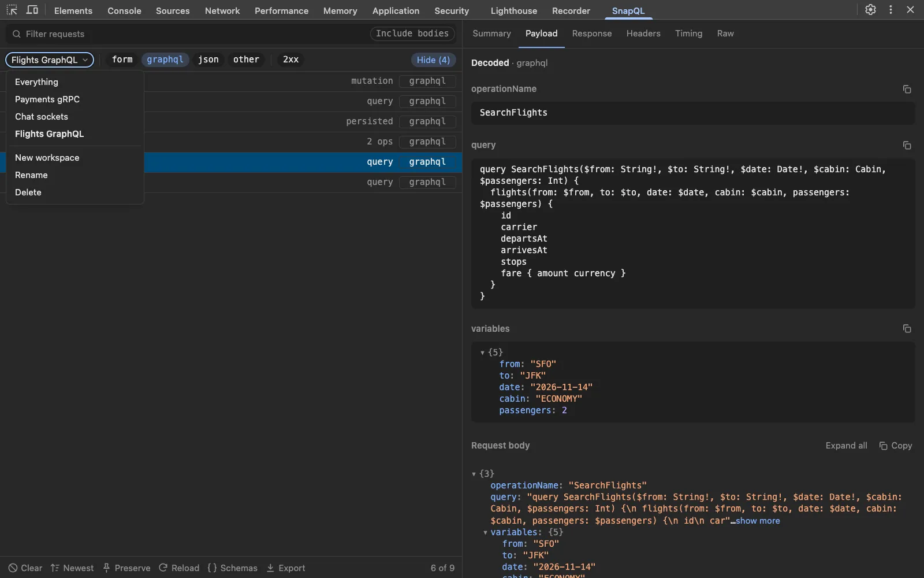
Task: Choose Payments gRPC workspace
Action: [74, 99]
